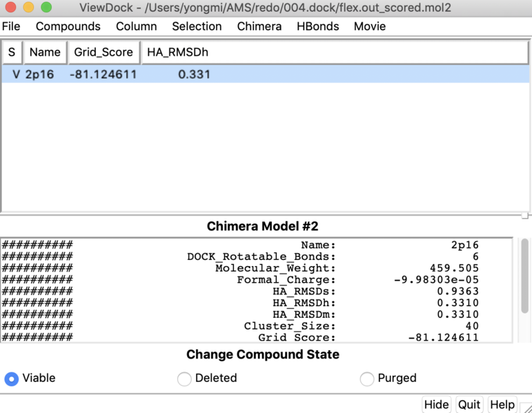
Task: Click the Grid_Score label in details panel
Action: (x=297, y=337)
